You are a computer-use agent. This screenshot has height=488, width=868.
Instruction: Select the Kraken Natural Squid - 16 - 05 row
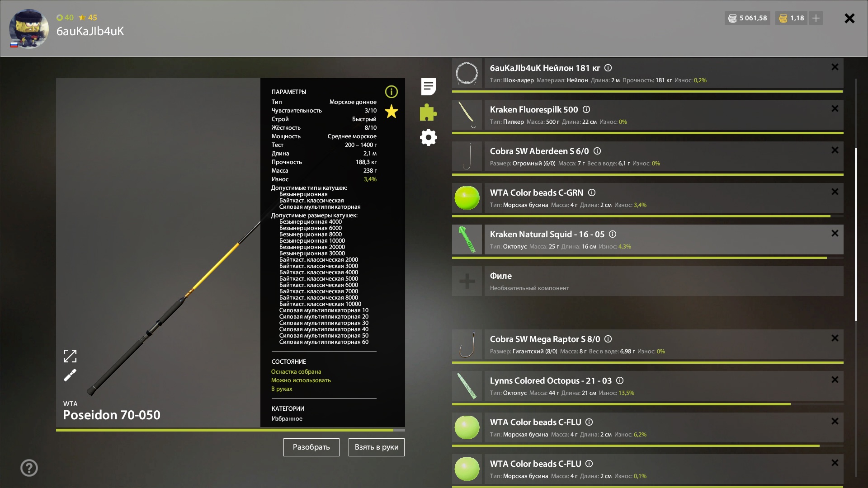pyautogui.click(x=664, y=239)
